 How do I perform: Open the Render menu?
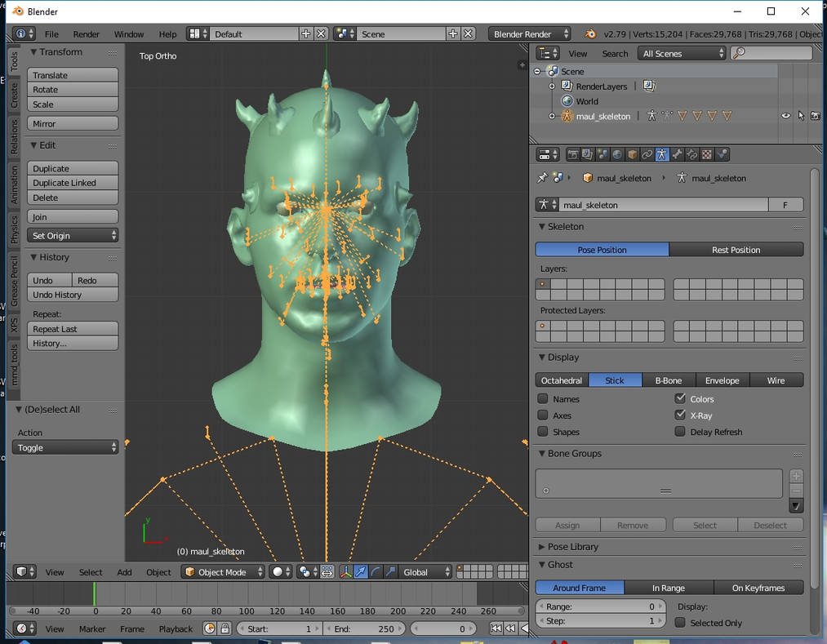pyautogui.click(x=86, y=33)
